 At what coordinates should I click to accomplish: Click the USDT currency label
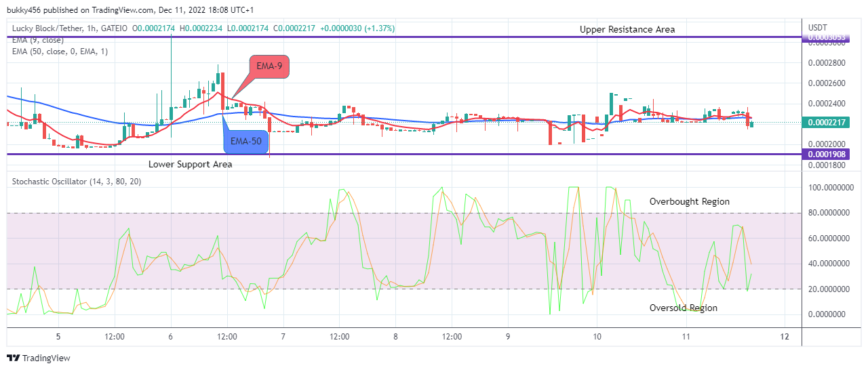tap(818, 27)
